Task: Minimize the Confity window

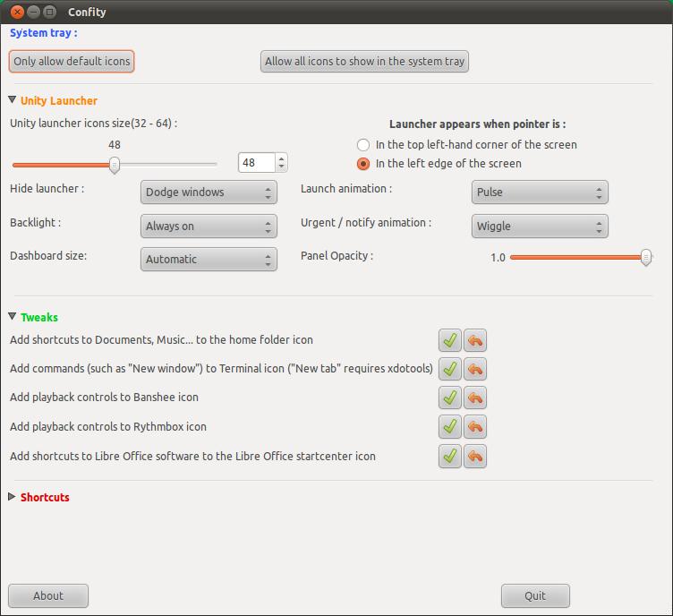Action: (33, 12)
